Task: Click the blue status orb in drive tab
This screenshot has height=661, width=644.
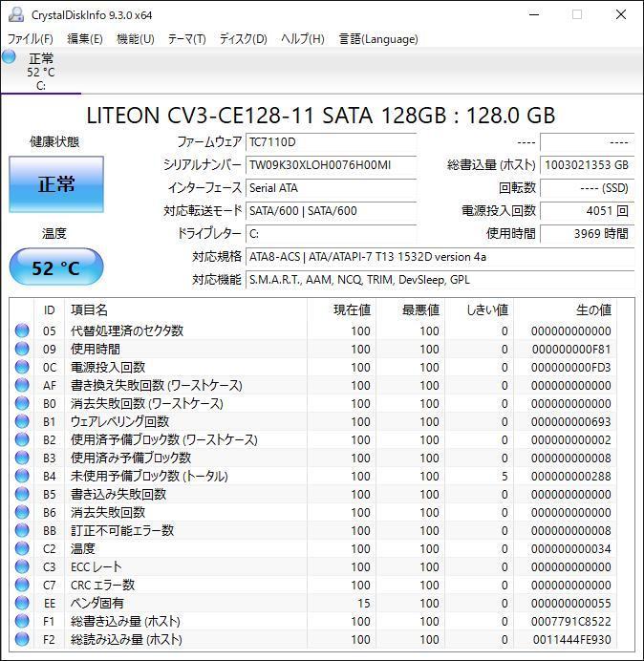Action: tap(9, 57)
